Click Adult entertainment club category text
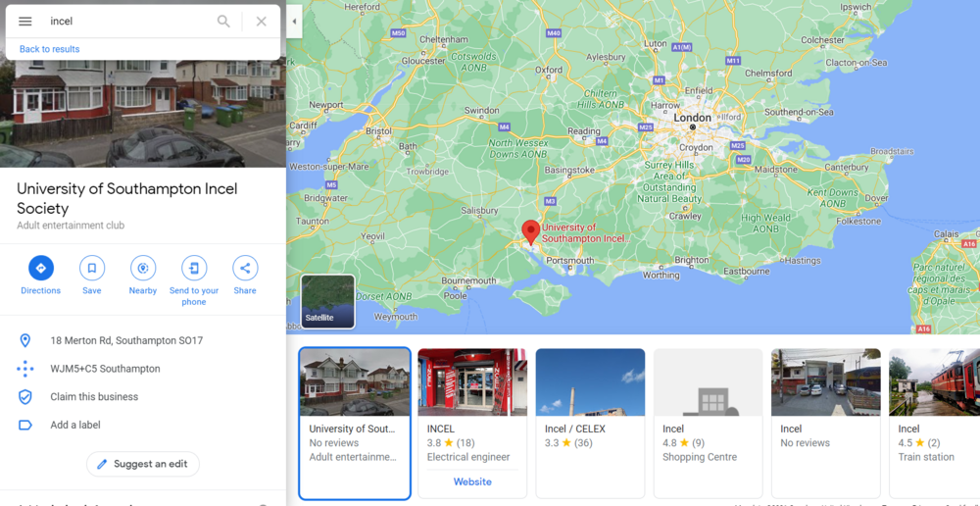Viewport: 980px width, 506px height. click(71, 226)
